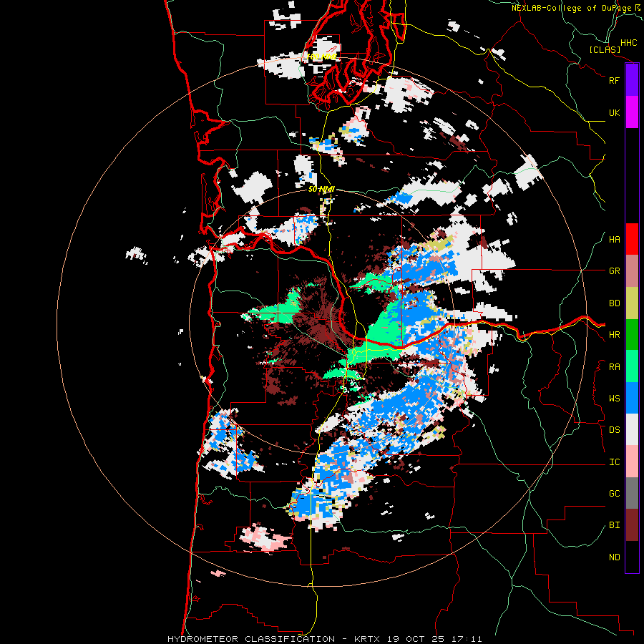Click the HHC product code text
This screenshot has height=644, width=644.
628,43
